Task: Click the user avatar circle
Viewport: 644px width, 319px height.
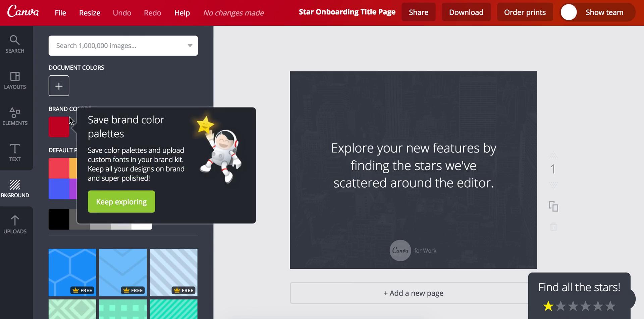Action: click(x=569, y=12)
